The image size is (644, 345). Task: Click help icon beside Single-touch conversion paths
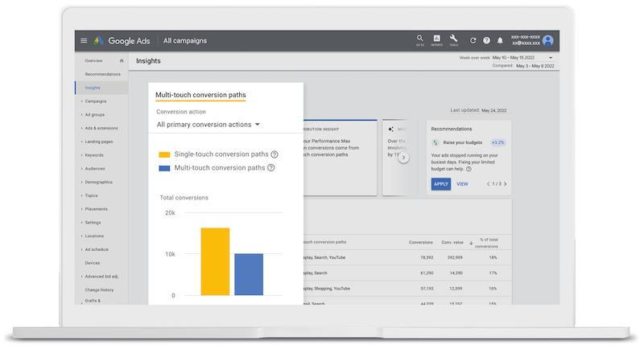click(275, 154)
